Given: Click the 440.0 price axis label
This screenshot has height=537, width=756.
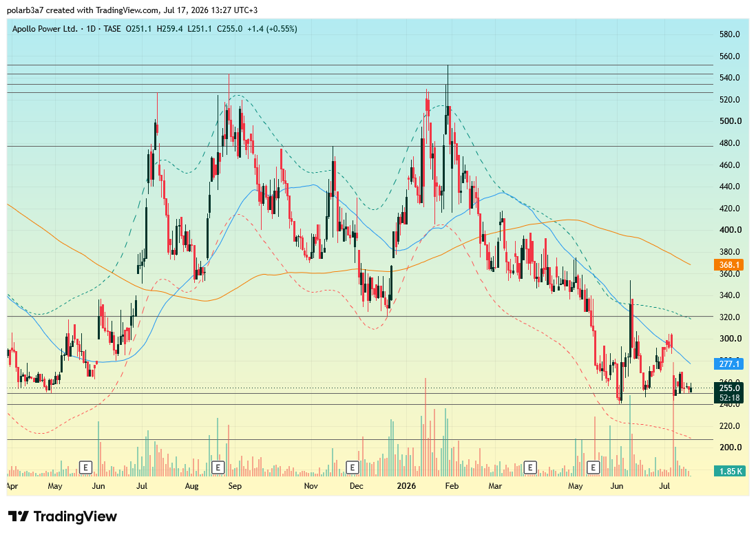Looking at the screenshot, I should tap(729, 187).
